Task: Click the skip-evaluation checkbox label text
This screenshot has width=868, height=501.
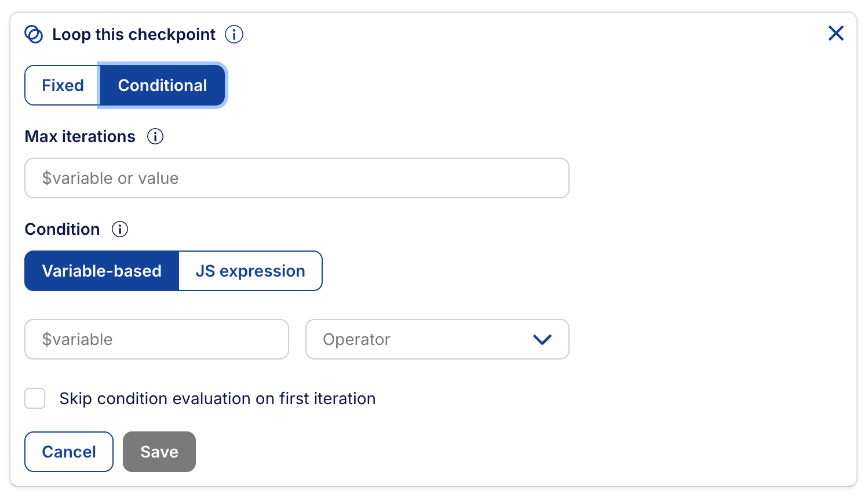Action: click(218, 398)
